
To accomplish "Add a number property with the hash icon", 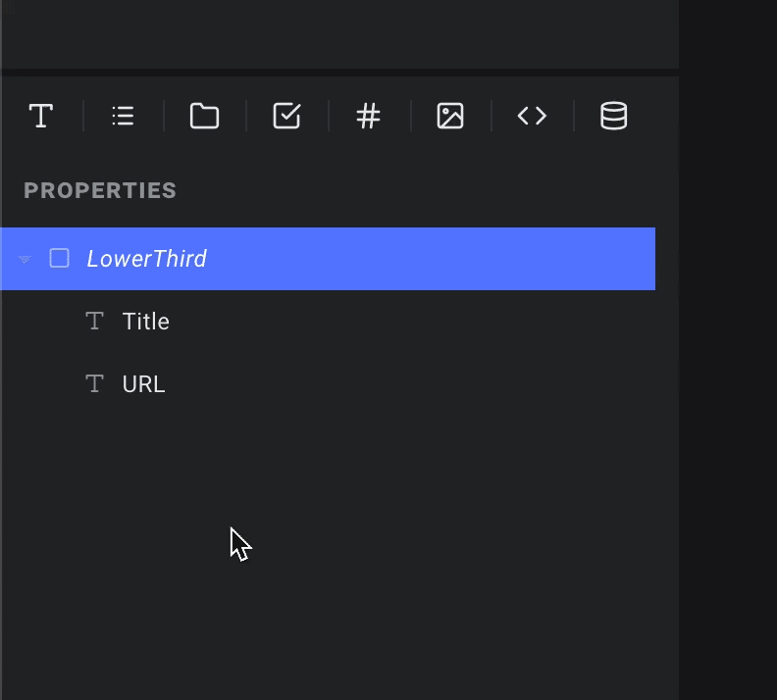I will pos(368,117).
